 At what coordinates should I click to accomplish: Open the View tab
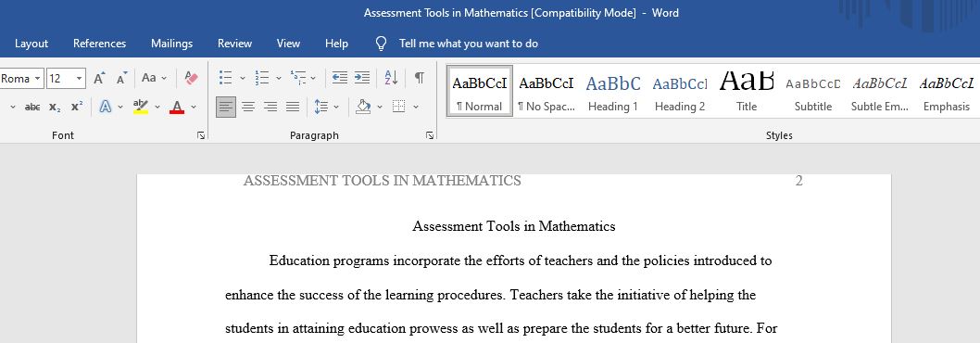pyautogui.click(x=288, y=44)
